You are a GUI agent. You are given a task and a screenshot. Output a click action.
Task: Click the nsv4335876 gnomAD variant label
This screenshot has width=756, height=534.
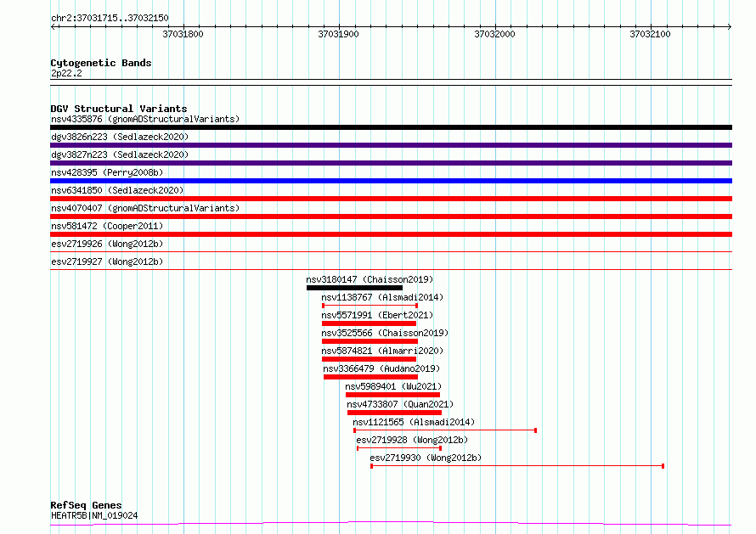click(144, 119)
